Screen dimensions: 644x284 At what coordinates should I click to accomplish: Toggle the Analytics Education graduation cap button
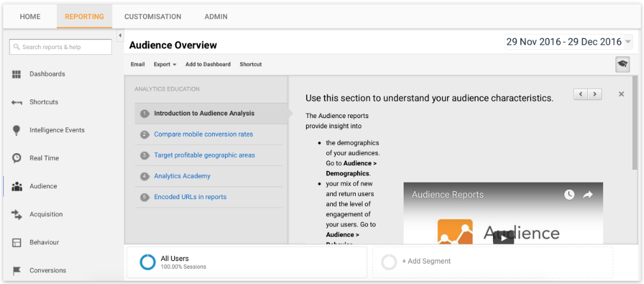click(x=623, y=64)
